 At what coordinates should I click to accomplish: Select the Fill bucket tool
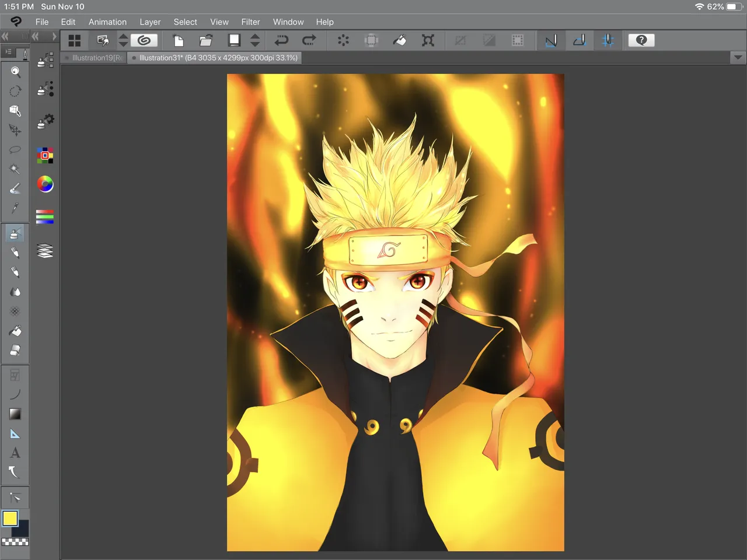click(15, 331)
